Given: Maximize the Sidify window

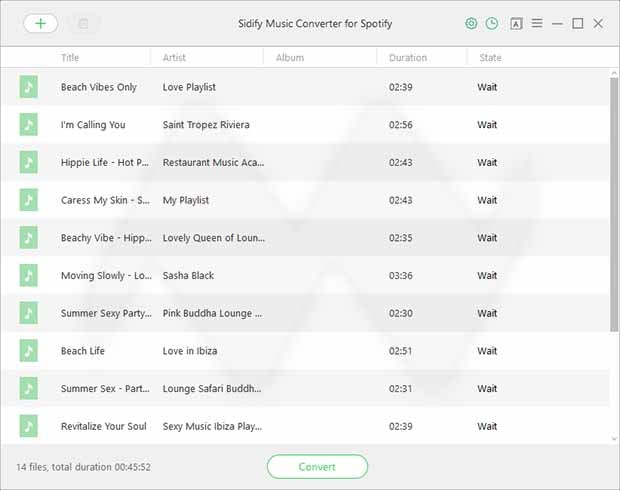Looking at the screenshot, I should pos(577,24).
